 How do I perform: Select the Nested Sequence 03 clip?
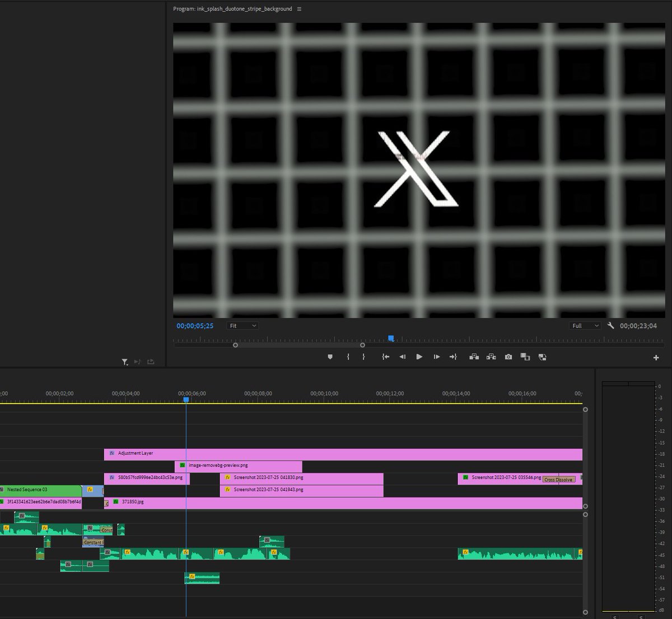pos(41,490)
